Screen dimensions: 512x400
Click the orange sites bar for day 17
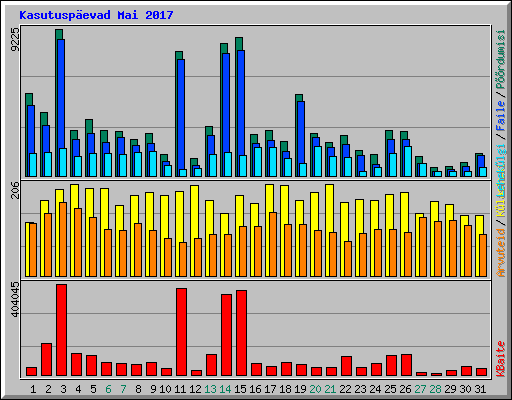tap(273, 244)
